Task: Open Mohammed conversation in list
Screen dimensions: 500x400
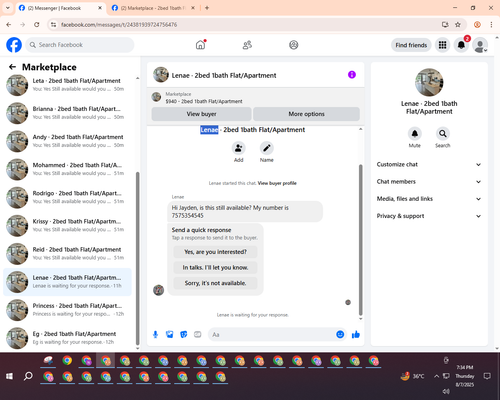Action: click(x=67, y=169)
